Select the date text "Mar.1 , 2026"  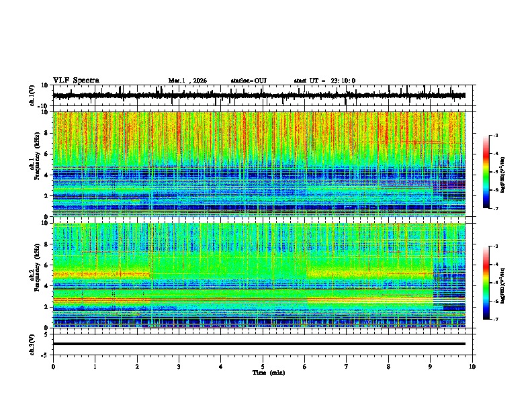pos(187,81)
